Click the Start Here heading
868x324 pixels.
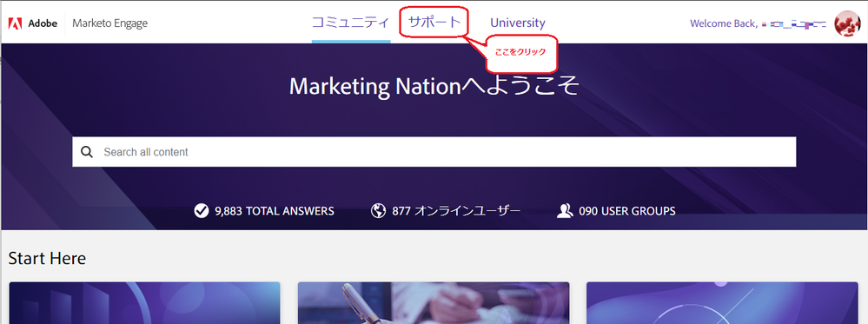point(47,258)
